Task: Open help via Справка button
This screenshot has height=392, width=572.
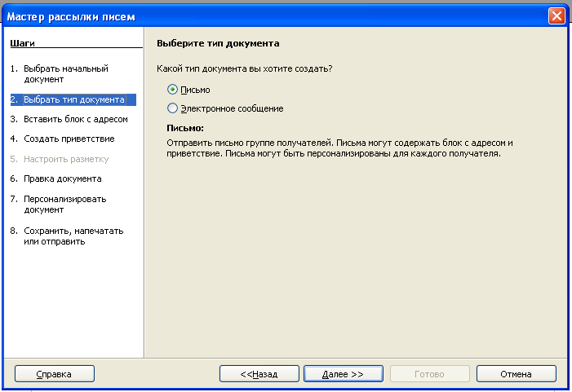Action: (x=55, y=374)
